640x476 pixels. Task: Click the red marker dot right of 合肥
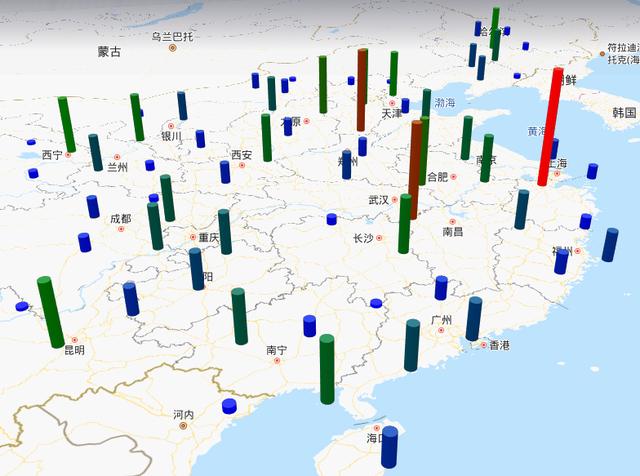pos(453,177)
